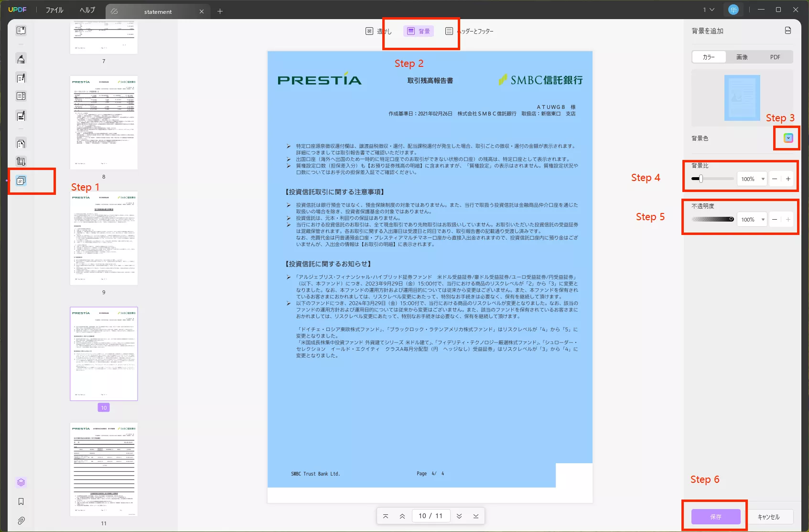
Task: Open the Organize pages sidebar icon
Action: [21, 144]
